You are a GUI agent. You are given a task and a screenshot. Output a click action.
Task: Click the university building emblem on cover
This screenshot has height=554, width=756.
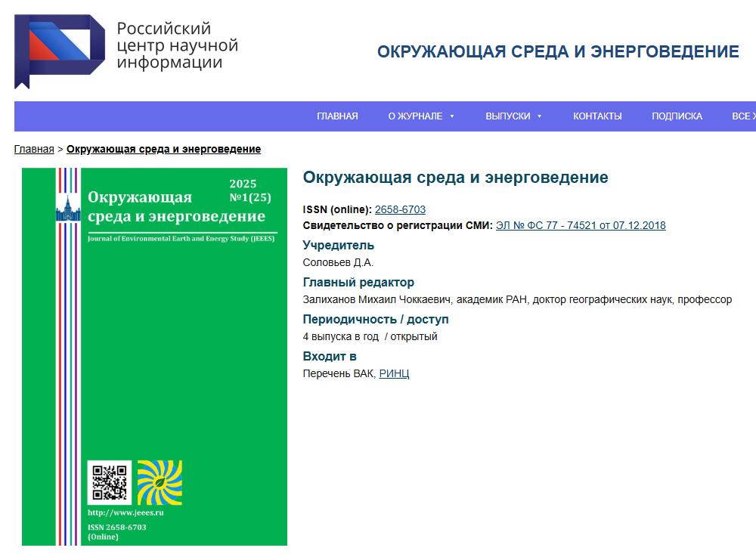(68, 207)
